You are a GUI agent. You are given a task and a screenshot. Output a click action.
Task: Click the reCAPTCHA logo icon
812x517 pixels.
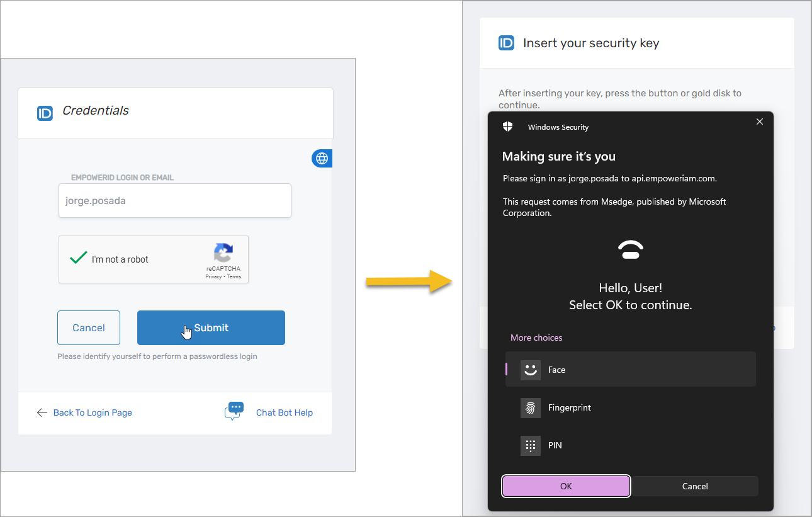(x=223, y=253)
